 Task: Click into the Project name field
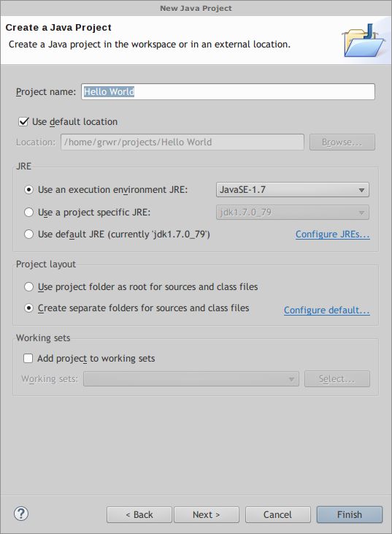228,91
